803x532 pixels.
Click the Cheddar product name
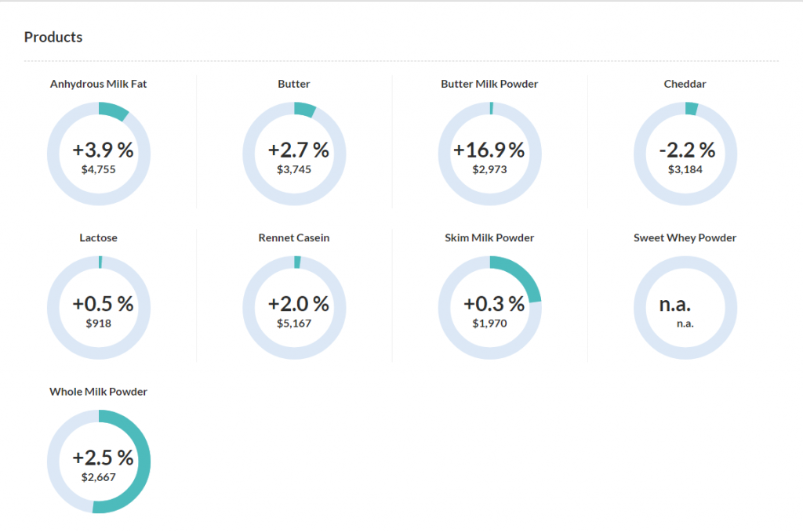pyautogui.click(x=685, y=84)
